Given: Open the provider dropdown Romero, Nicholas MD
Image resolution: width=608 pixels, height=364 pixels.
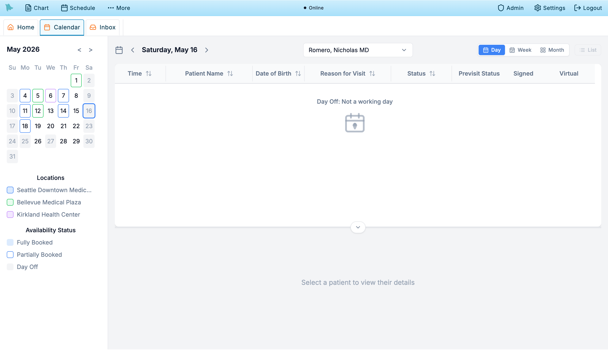Looking at the screenshot, I should click(x=358, y=50).
